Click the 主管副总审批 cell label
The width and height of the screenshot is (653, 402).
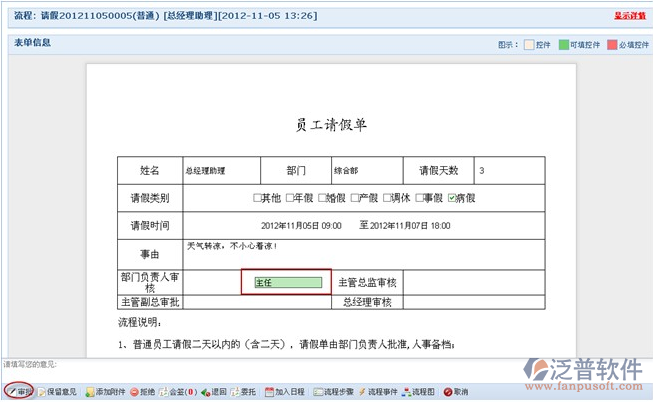[x=150, y=302]
